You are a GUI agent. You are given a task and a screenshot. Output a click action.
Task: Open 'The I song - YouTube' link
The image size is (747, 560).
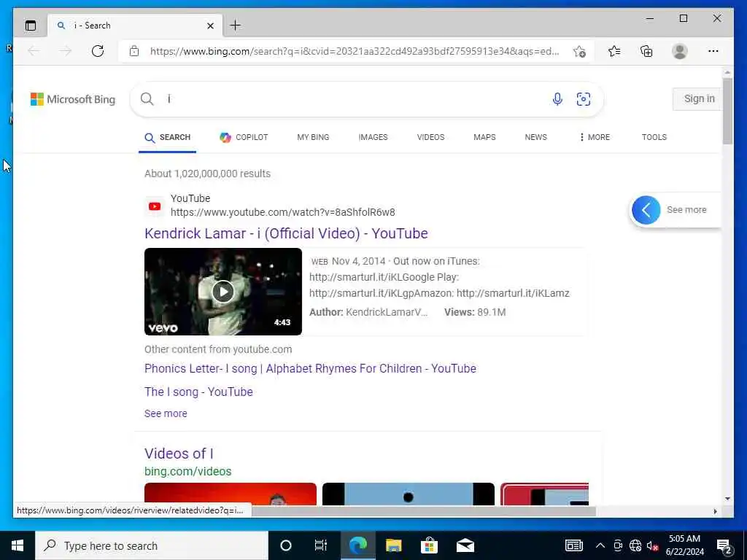click(x=198, y=392)
